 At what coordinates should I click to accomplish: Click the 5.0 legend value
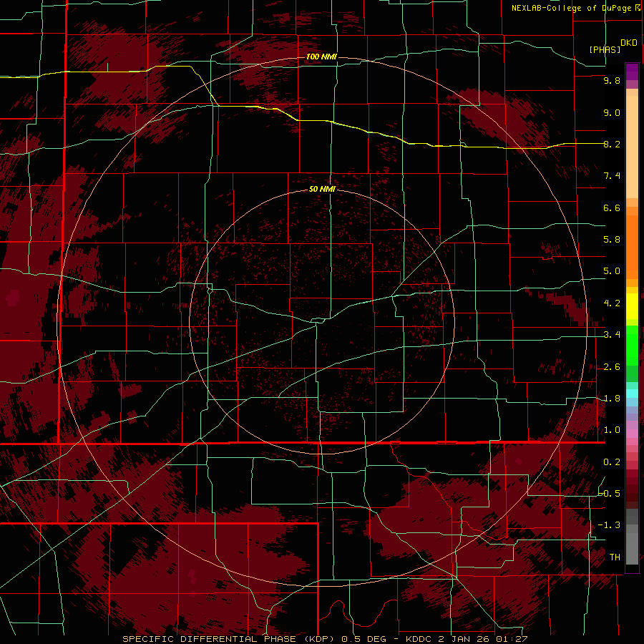(x=612, y=271)
